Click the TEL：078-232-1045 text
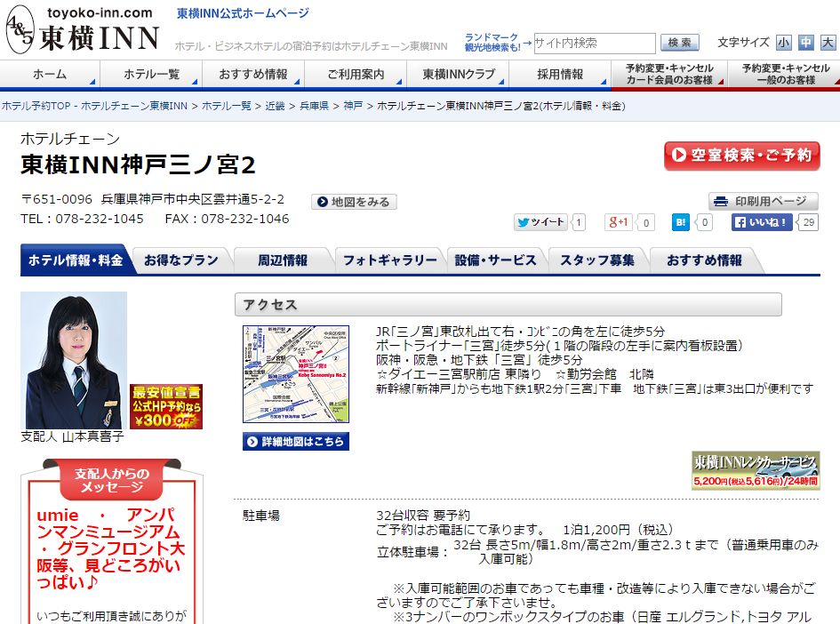Screen dimensions: 840x624 [82, 219]
